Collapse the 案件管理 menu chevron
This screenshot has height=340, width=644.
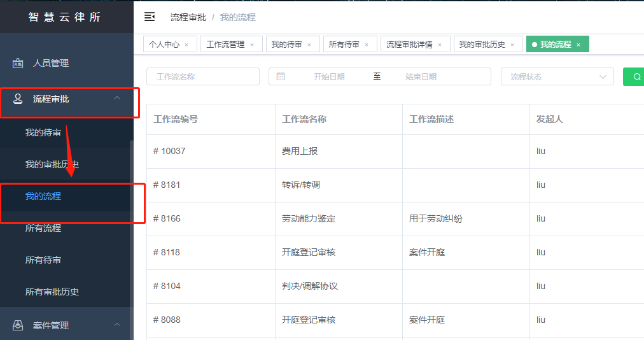(x=117, y=324)
